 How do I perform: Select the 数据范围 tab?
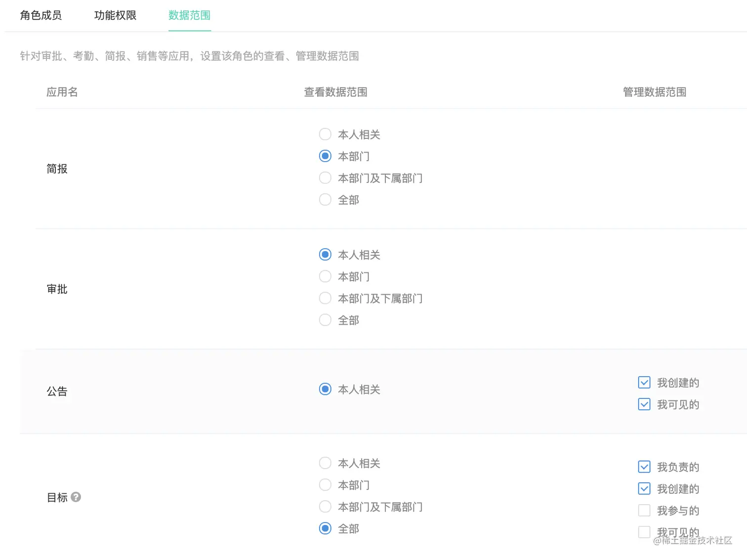pos(189,15)
